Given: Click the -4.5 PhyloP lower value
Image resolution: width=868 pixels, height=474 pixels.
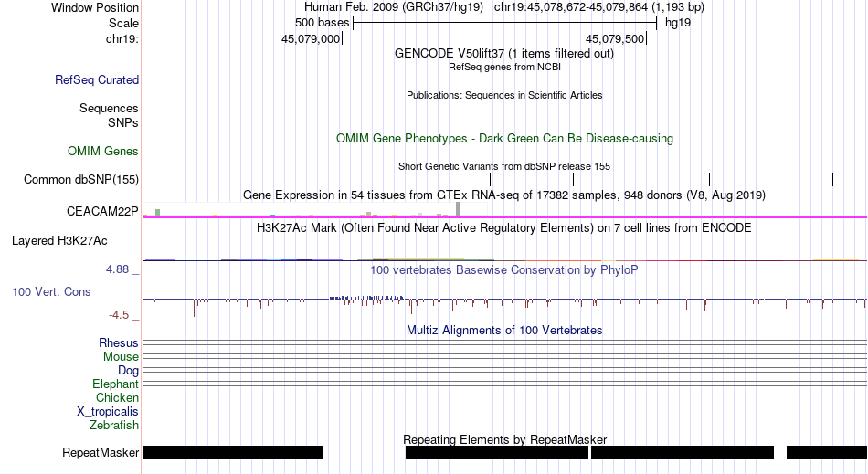Looking at the screenshot, I should point(119,315).
